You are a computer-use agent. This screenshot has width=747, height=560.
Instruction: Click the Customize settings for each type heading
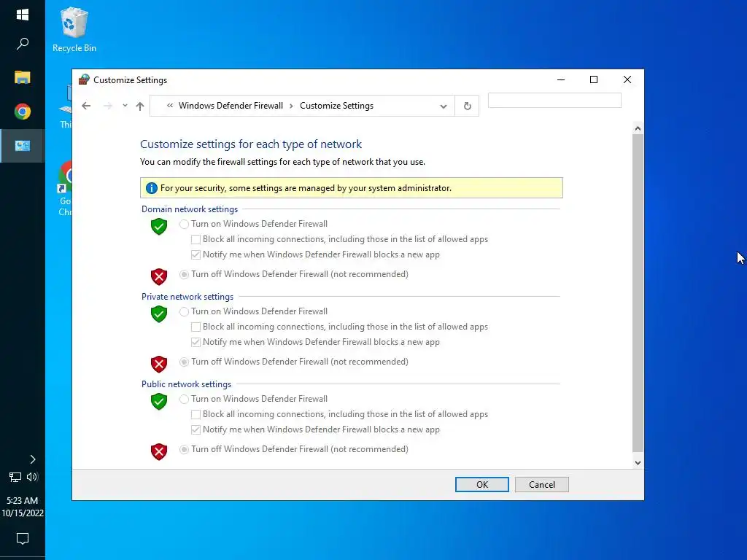(x=251, y=144)
